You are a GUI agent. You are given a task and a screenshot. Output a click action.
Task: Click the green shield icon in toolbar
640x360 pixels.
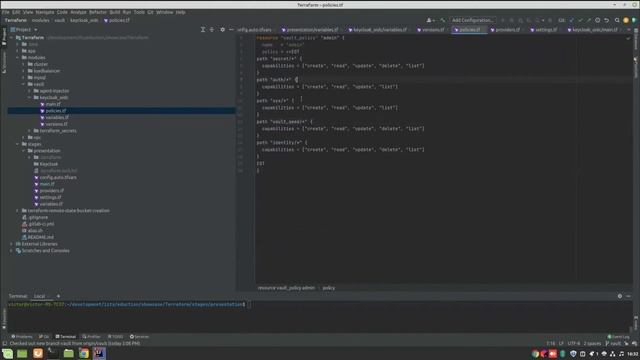(634, 20)
